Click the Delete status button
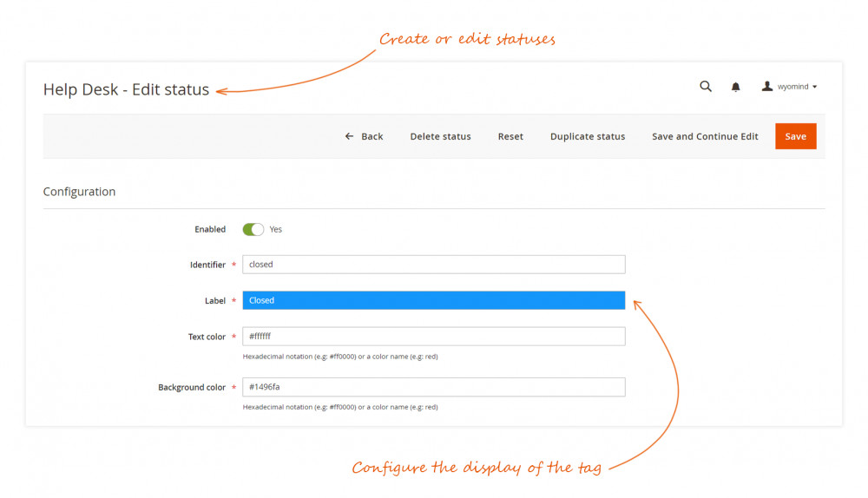The height and width of the screenshot is (498, 868). coord(440,136)
